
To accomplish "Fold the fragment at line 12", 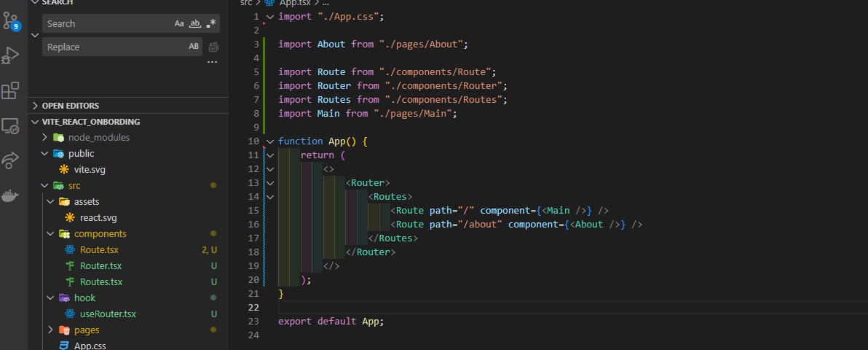I will click(270, 169).
